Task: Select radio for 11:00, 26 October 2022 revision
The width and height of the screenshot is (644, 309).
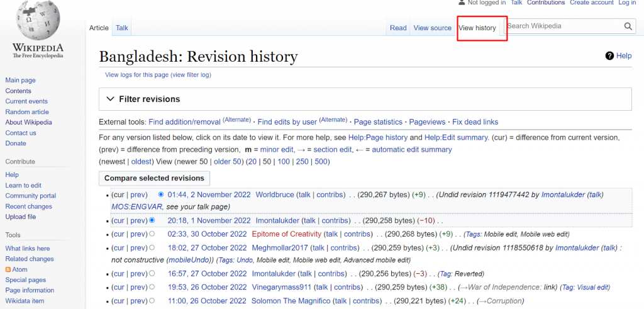Action: (152, 301)
